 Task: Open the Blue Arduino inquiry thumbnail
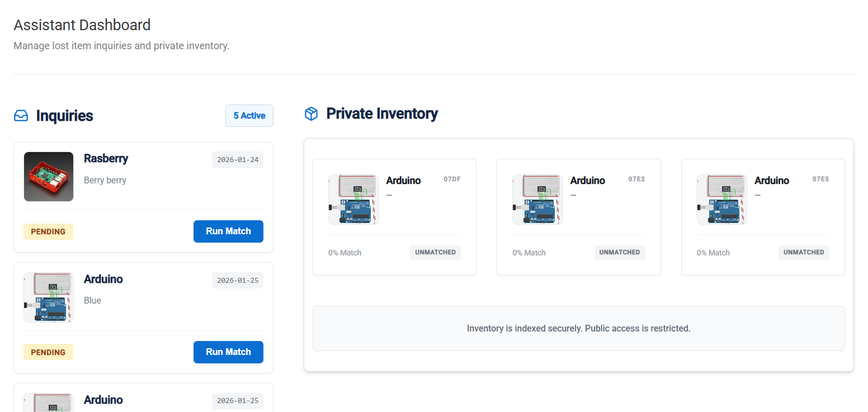[x=49, y=297]
